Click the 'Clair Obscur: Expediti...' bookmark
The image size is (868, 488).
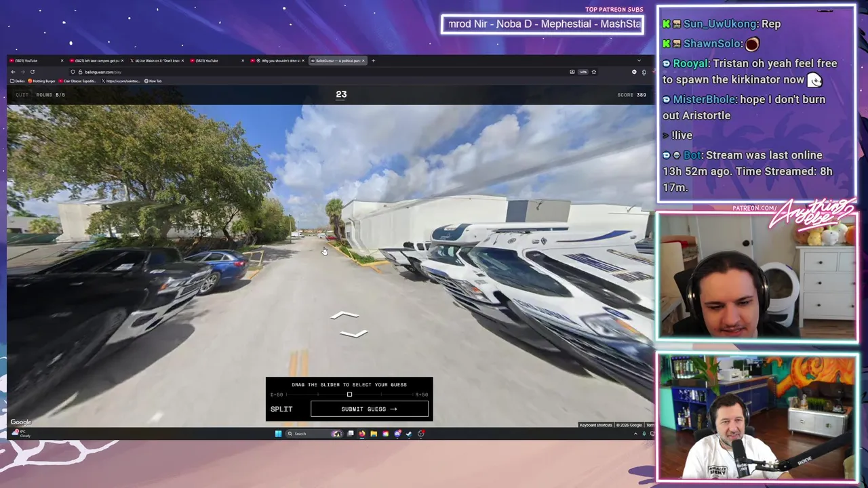pos(79,81)
